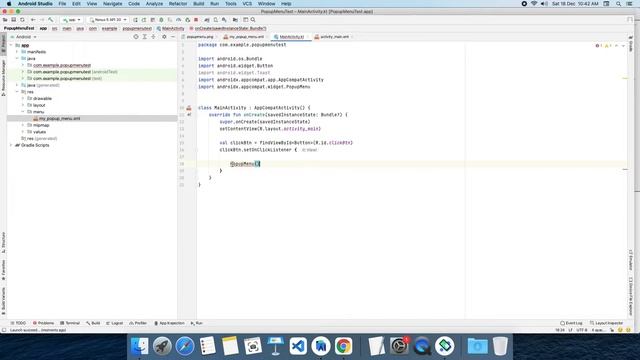Click the UTF-8 encoding in the status bar

point(582,330)
